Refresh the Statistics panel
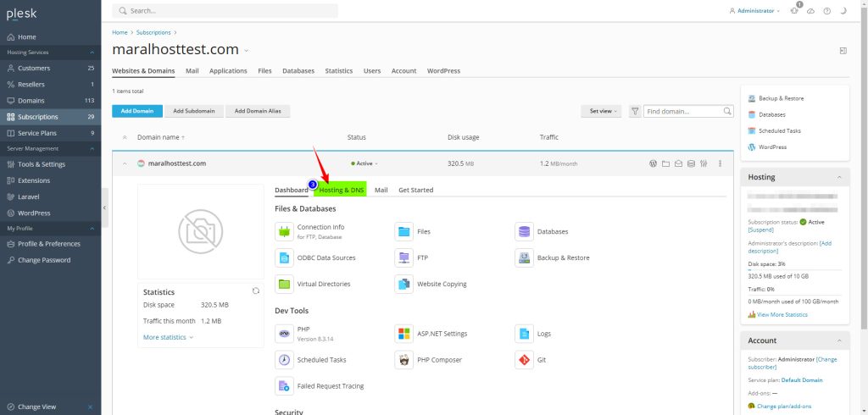Screen dimensions: 868x415 256,290
